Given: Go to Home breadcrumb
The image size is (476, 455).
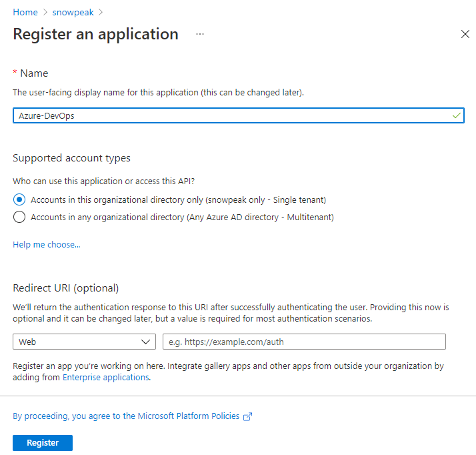Looking at the screenshot, I should [x=25, y=12].
